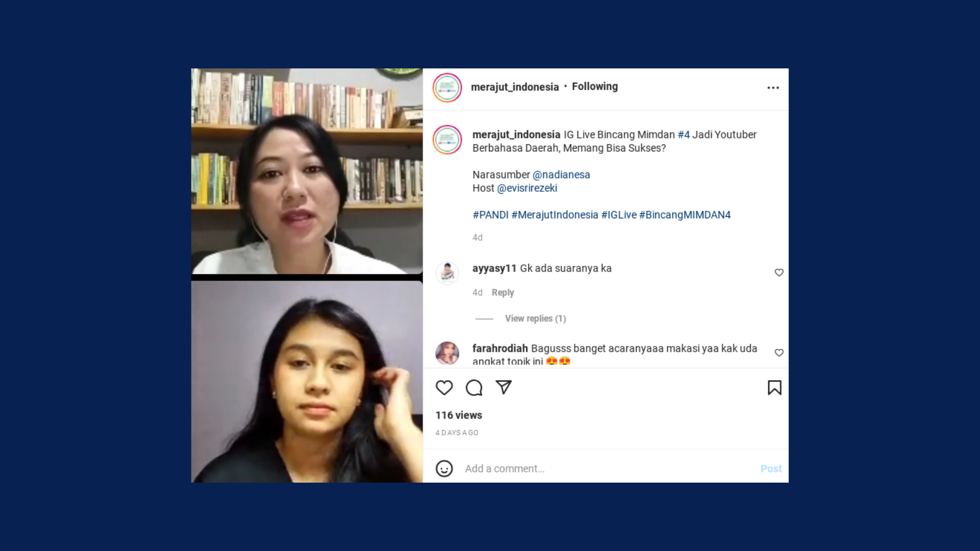Open merajut_indonesia profile picture in header

(447, 88)
